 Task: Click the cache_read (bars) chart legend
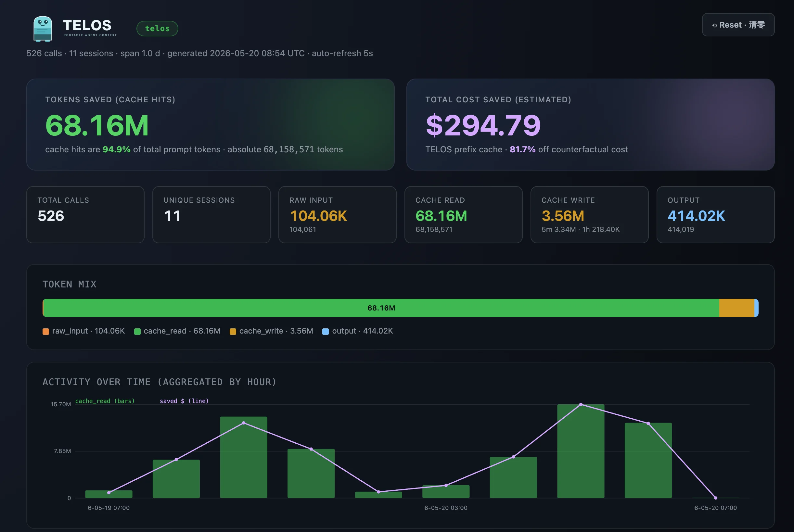click(105, 401)
